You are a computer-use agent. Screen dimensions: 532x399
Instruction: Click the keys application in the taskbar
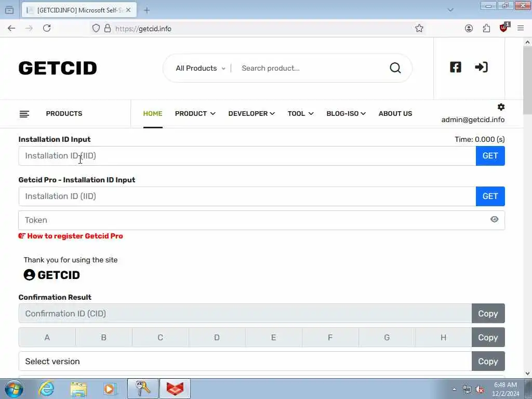[x=142, y=389]
